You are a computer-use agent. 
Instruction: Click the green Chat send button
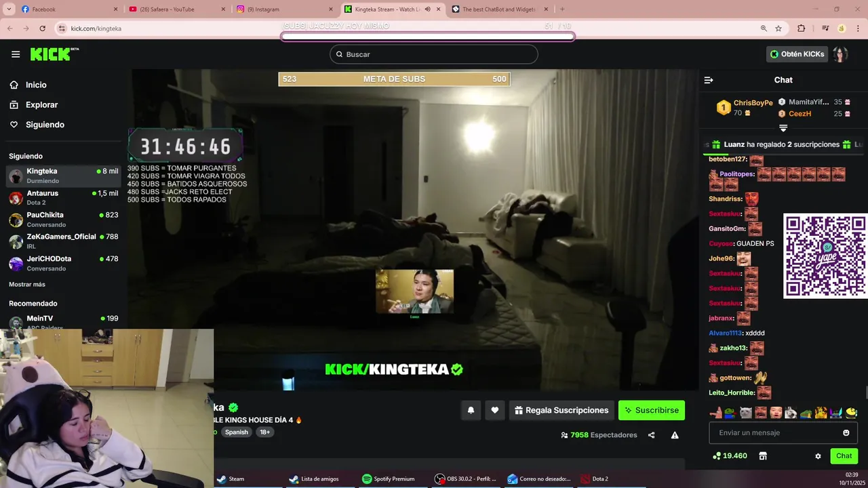coord(844,456)
